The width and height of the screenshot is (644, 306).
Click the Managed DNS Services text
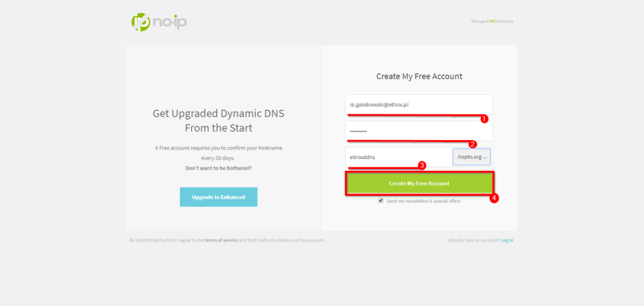tap(492, 21)
